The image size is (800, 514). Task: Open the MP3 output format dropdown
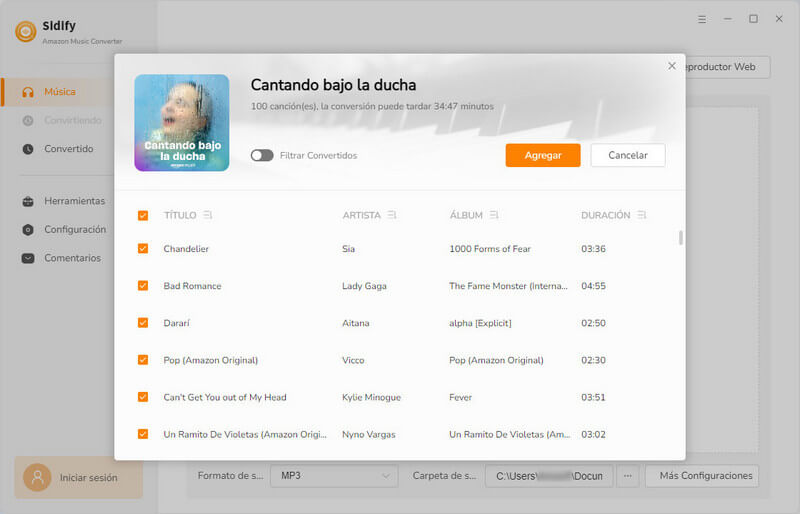(334, 476)
